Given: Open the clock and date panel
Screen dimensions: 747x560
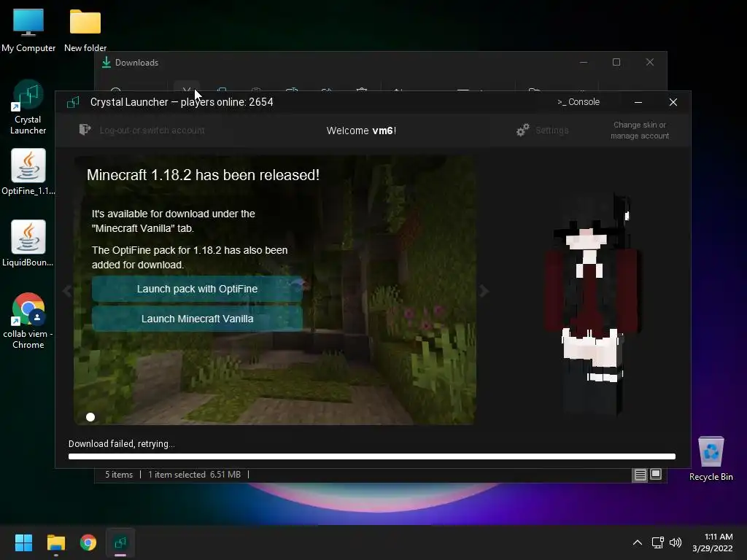Looking at the screenshot, I should click(713, 542).
